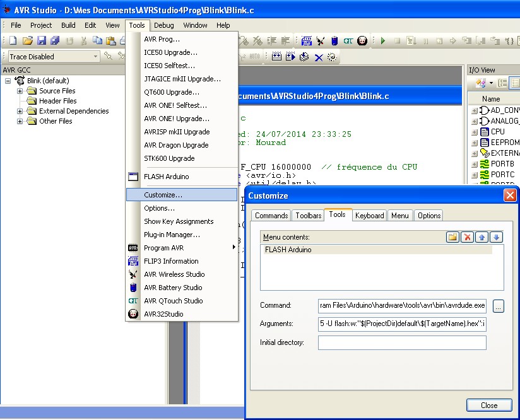Expand the External Dependencies folder
Image resolution: width=520 pixels, height=420 pixels.
[x=20, y=111]
